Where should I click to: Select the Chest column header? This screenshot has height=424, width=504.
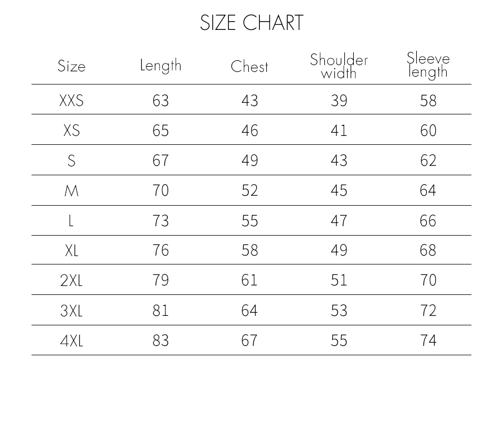click(249, 67)
